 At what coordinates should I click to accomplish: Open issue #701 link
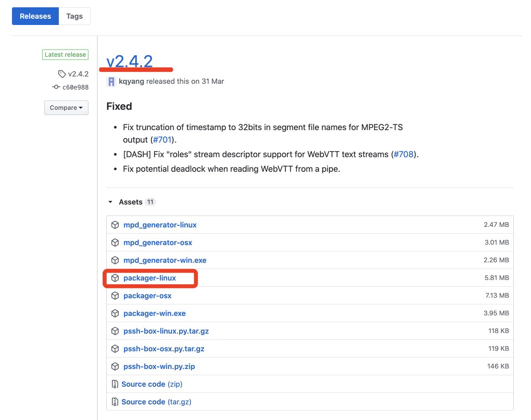[x=162, y=140]
